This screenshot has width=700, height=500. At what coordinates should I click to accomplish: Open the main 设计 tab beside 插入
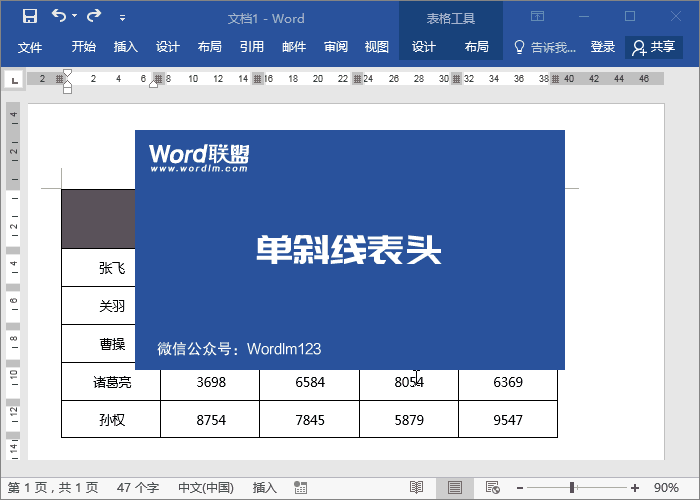167,47
